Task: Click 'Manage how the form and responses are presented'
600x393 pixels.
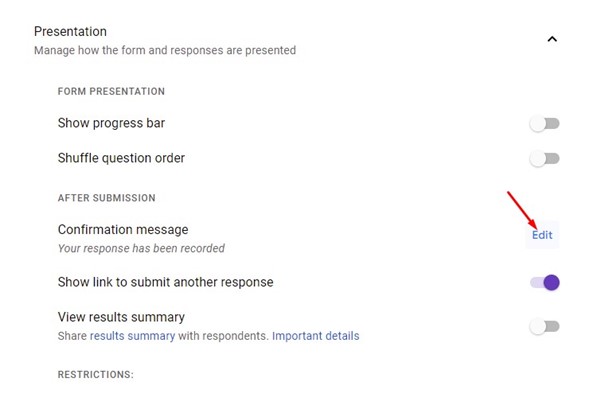Action: [x=165, y=50]
